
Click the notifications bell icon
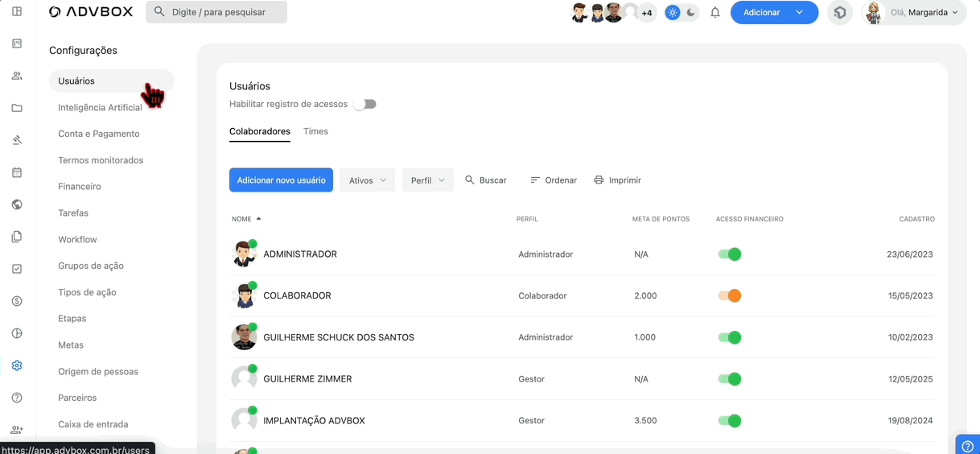tap(714, 13)
